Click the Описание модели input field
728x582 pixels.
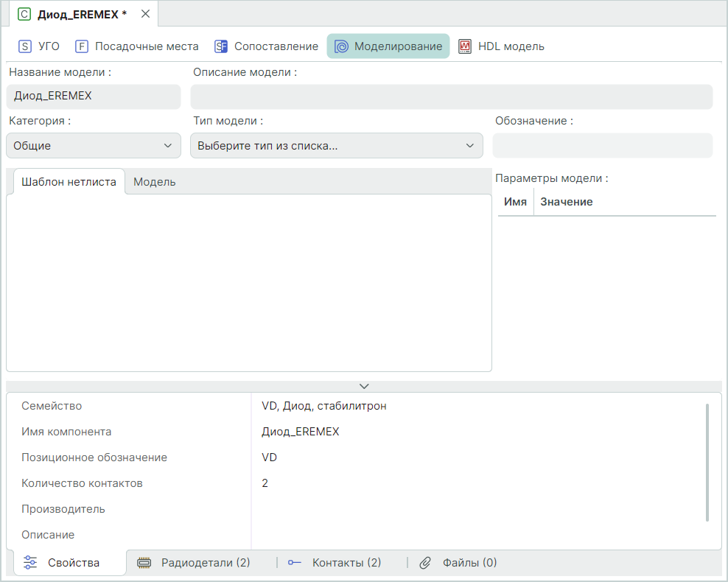coord(451,97)
